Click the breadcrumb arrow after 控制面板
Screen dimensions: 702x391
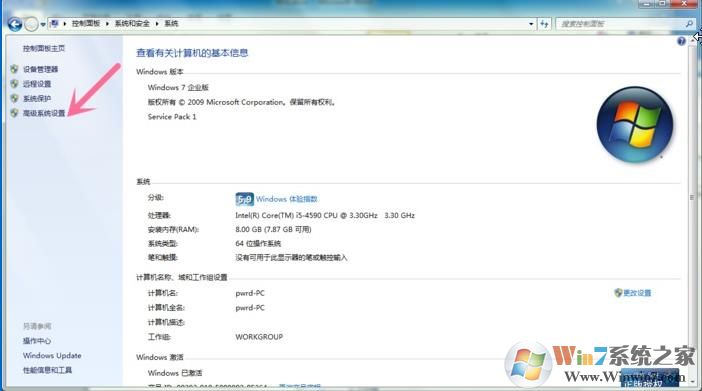click(x=107, y=24)
